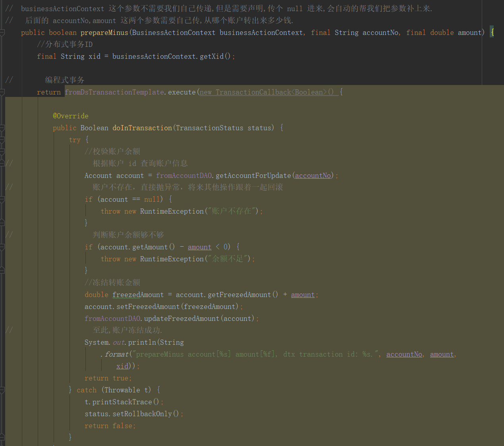The height and width of the screenshot is (446, 504).
Task: Click doInTransaction method name
Action: point(142,128)
